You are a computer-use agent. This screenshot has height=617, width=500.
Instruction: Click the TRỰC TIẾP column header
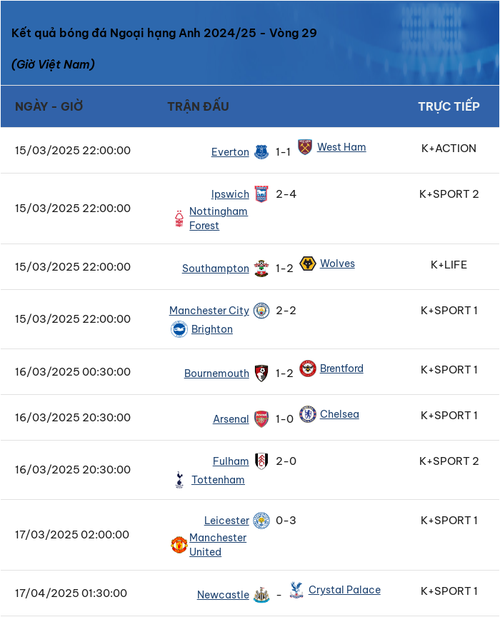click(449, 107)
